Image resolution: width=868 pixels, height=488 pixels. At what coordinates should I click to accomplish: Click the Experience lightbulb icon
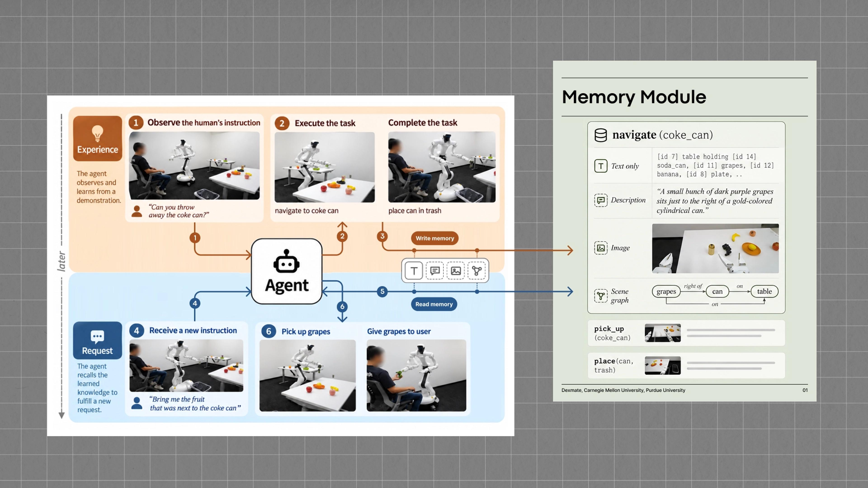(97, 133)
